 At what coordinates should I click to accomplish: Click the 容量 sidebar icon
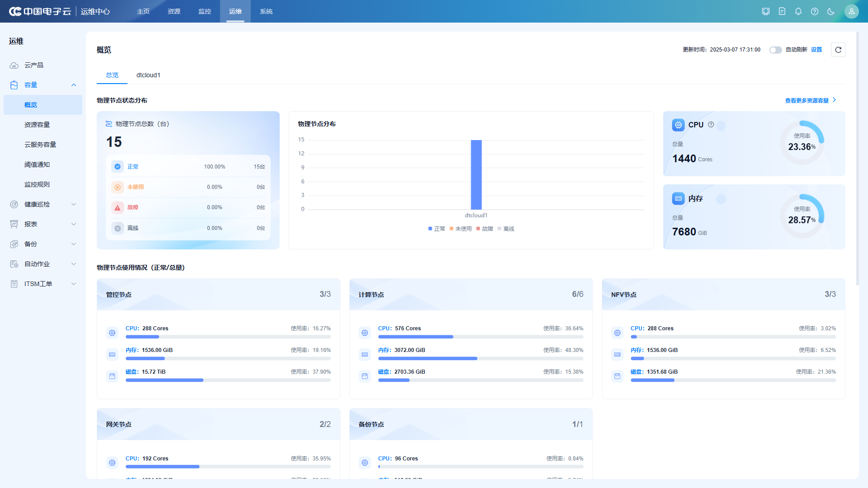click(14, 85)
